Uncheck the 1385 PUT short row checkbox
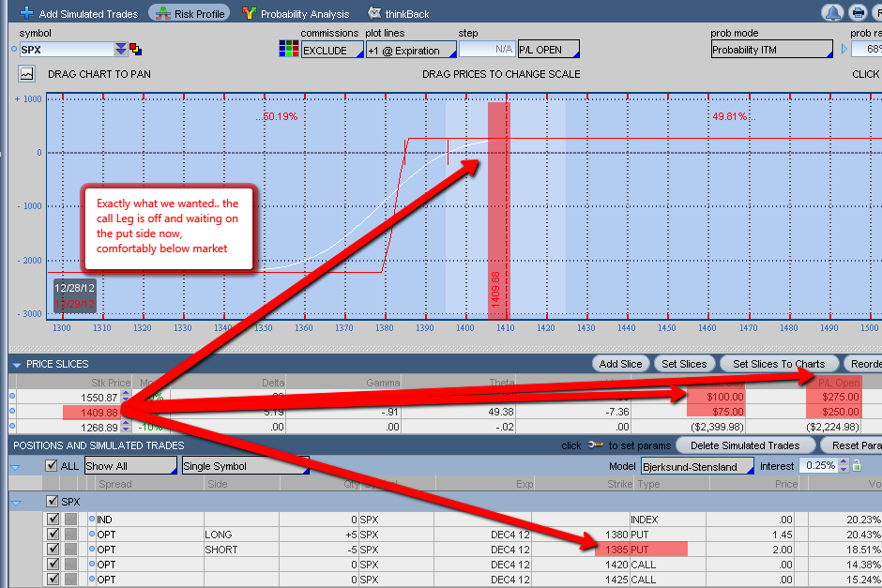This screenshot has width=882, height=588. coord(53,550)
